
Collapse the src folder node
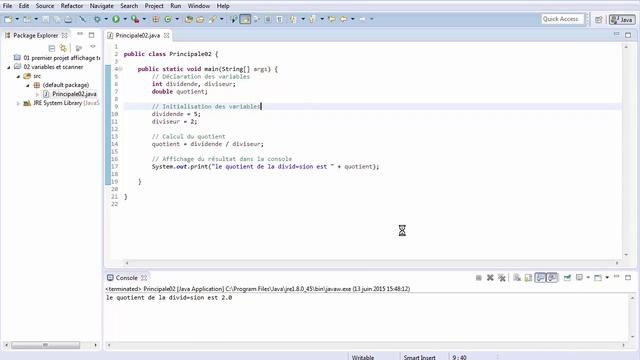[18, 76]
